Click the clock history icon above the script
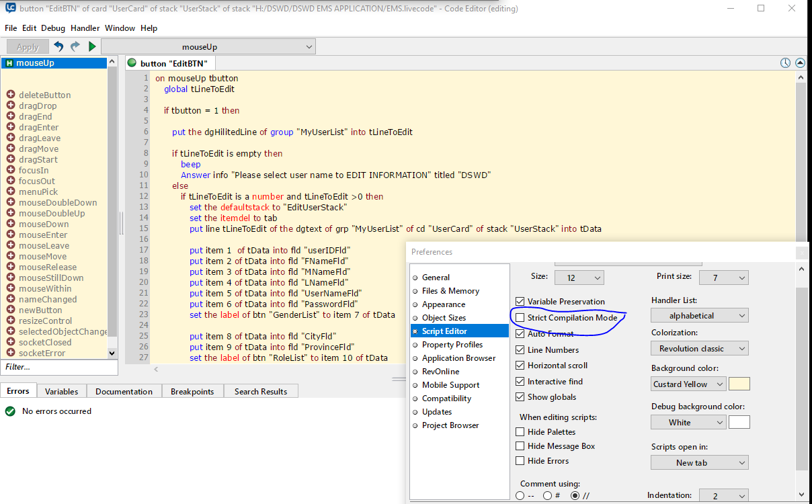 click(x=785, y=63)
